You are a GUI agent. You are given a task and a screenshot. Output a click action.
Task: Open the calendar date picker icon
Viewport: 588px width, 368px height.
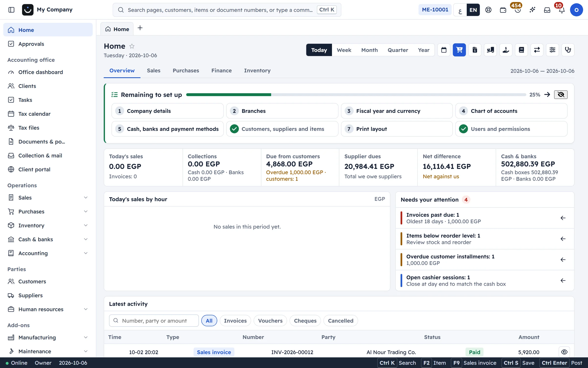click(444, 50)
